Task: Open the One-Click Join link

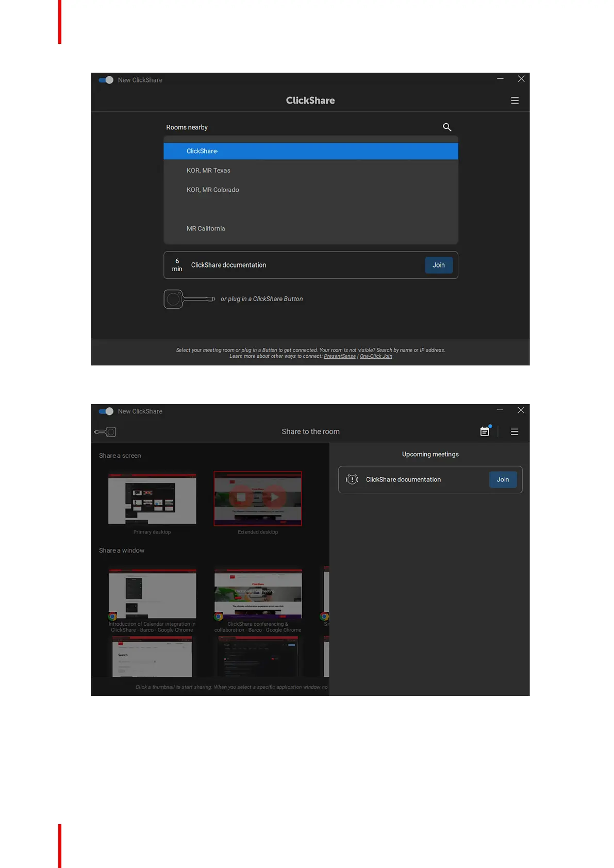Action: (376, 356)
